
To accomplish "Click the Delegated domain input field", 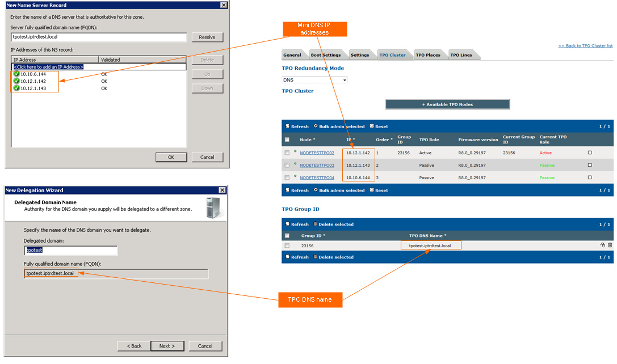I will pyautogui.click(x=71, y=251).
